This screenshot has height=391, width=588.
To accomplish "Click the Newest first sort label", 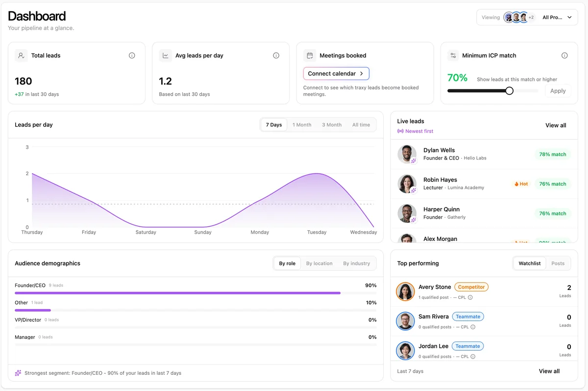I will coord(419,131).
